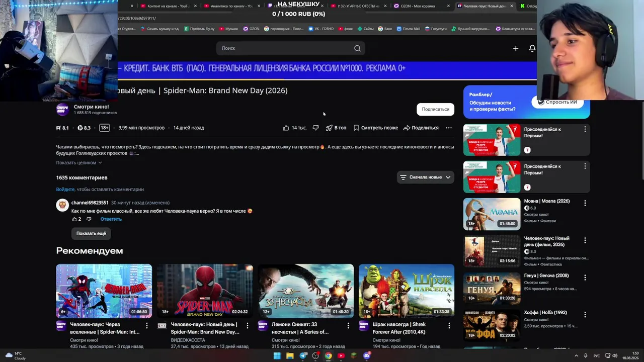The image size is (644, 362).
Task: Open Генуя | Genova (2008) sidebar thumbnail
Action: click(x=492, y=289)
